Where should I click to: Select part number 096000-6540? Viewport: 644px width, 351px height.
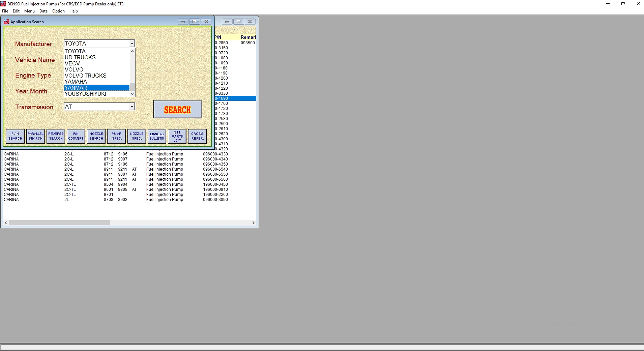215,169
